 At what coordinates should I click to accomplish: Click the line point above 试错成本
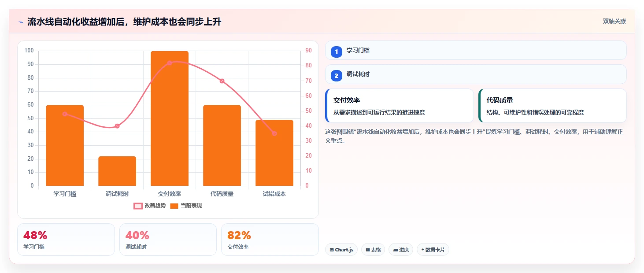[274, 133]
